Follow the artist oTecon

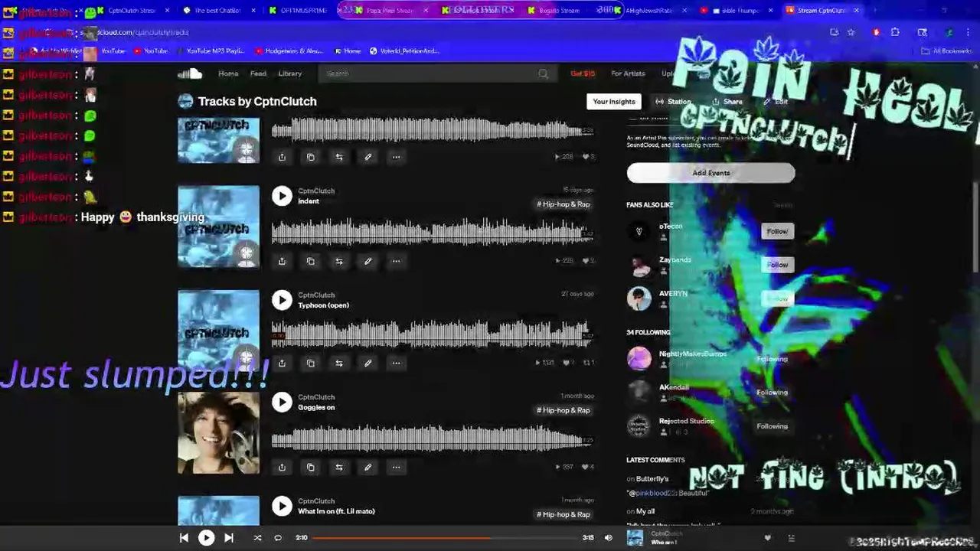777,231
